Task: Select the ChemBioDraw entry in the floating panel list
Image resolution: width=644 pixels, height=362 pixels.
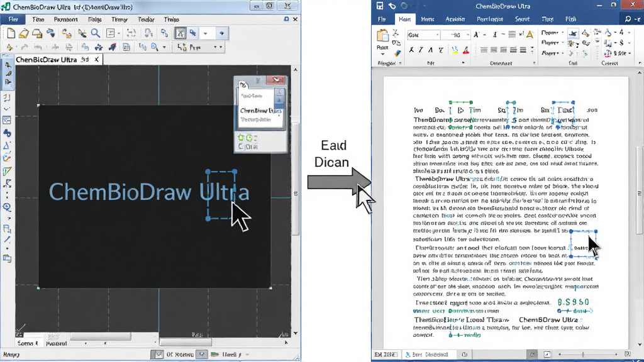Action: pos(260,111)
